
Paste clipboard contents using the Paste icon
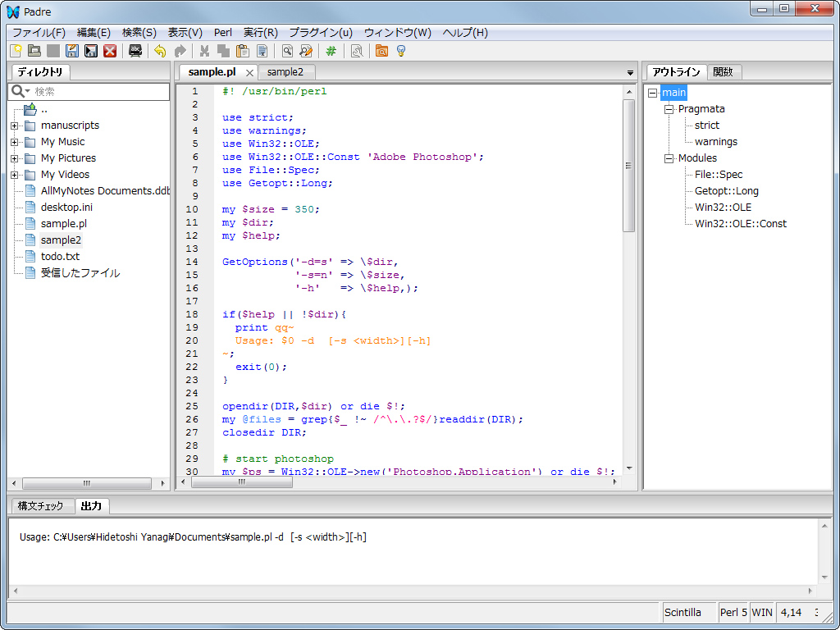242,51
